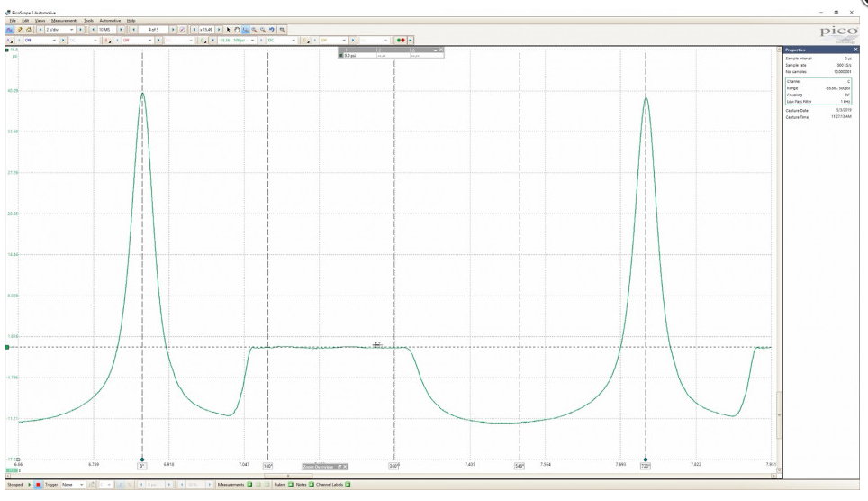Expand the Trigger mode None dropdown

[81, 485]
